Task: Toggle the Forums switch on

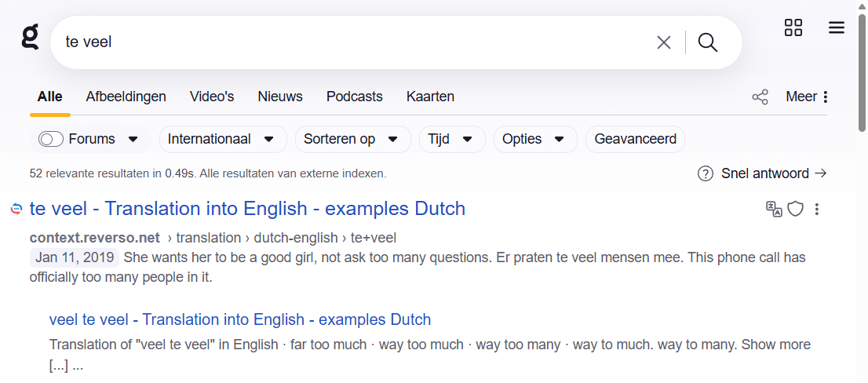Action: tap(51, 139)
